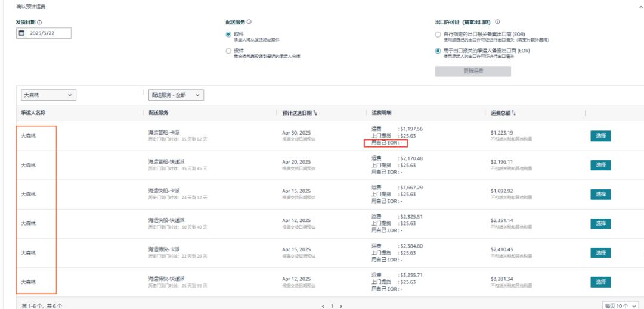Image resolution: width=644 pixels, height=309 pixels.
Task: Choose 用于出口报关的承运人备案出口商 radio option
Action: click(x=438, y=51)
